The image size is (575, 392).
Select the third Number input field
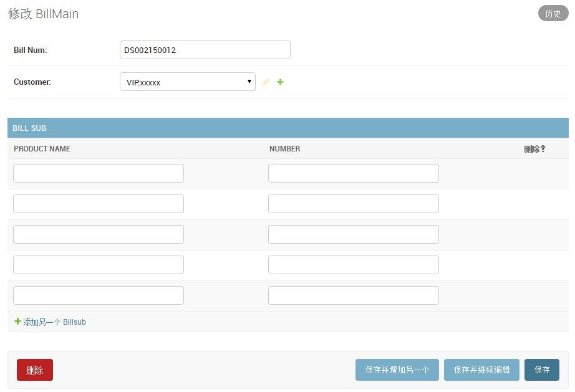[x=354, y=234]
